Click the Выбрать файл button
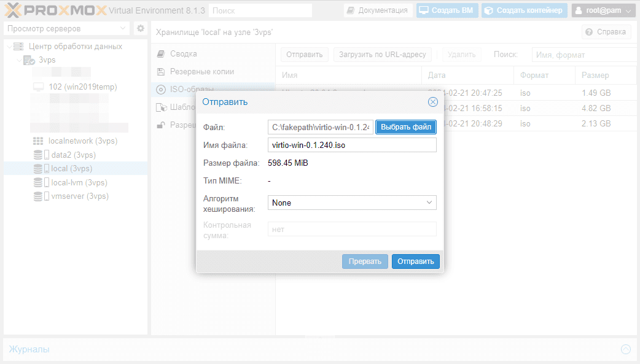 406,127
